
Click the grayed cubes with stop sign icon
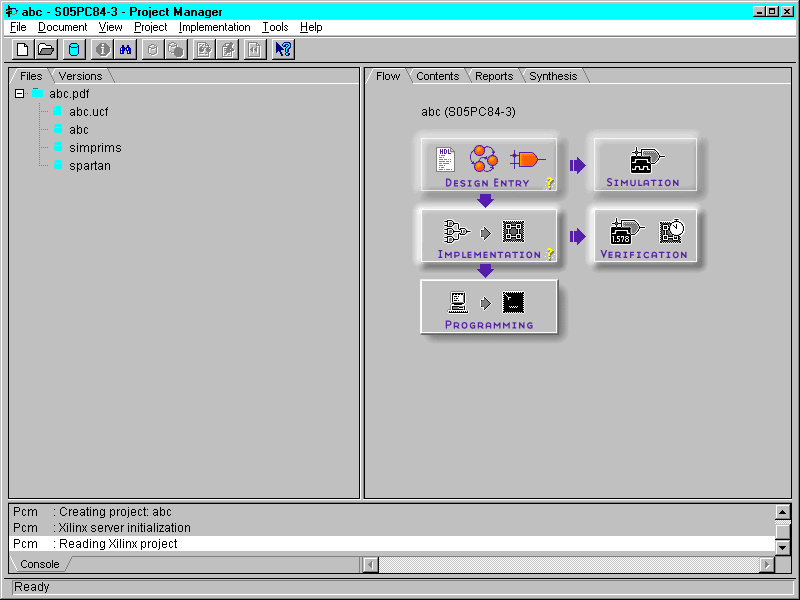(x=176, y=49)
